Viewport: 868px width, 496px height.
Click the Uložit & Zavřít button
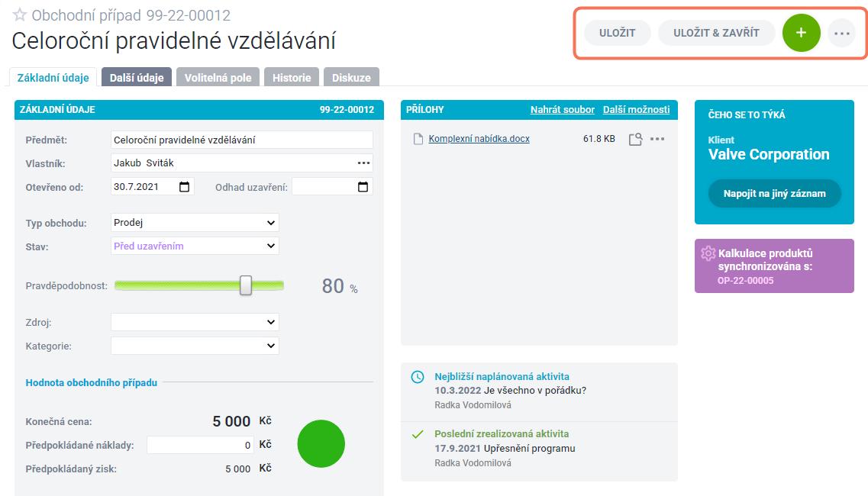(716, 33)
